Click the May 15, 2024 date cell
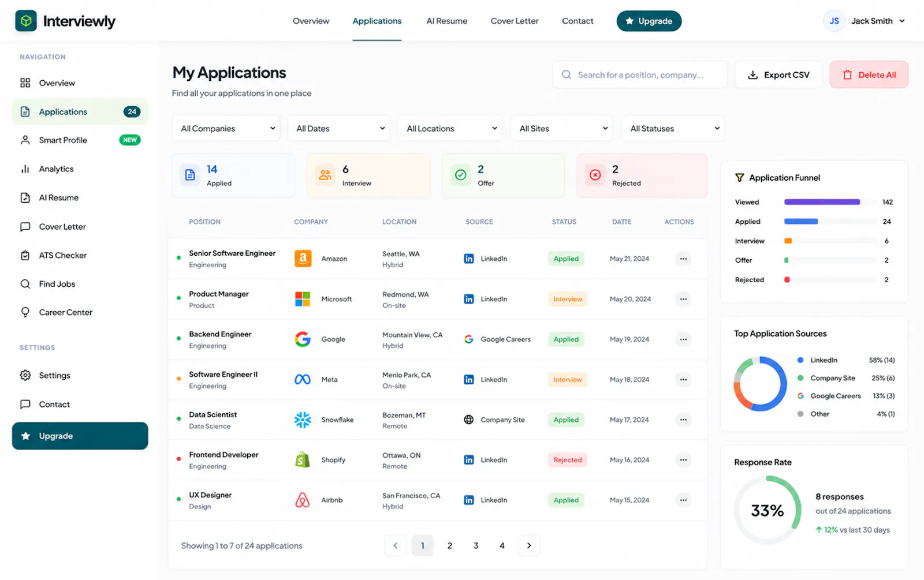This screenshot has width=924, height=580. (x=629, y=500)
